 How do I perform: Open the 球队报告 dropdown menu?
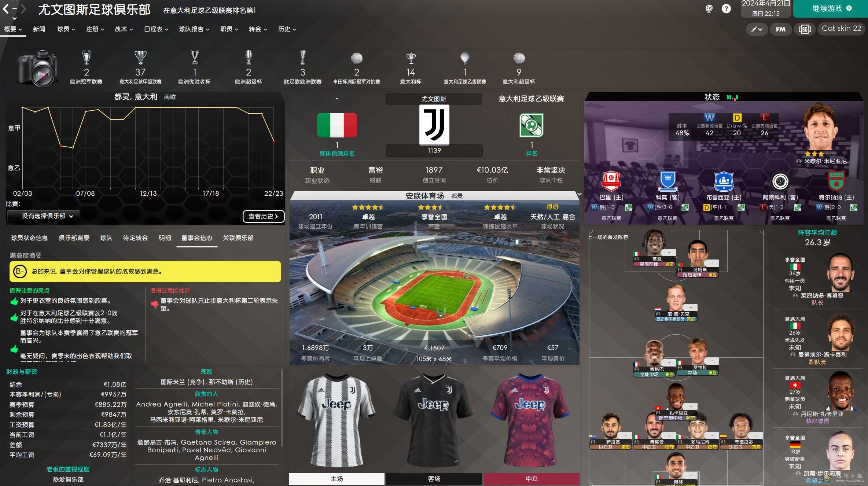pos(194,29)
